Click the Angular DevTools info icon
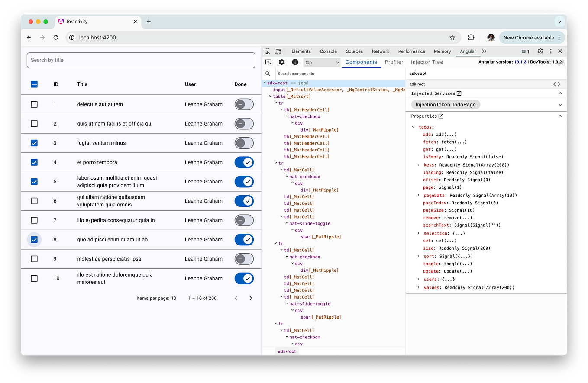Viewport: 588px width, 383px height. 295,62
